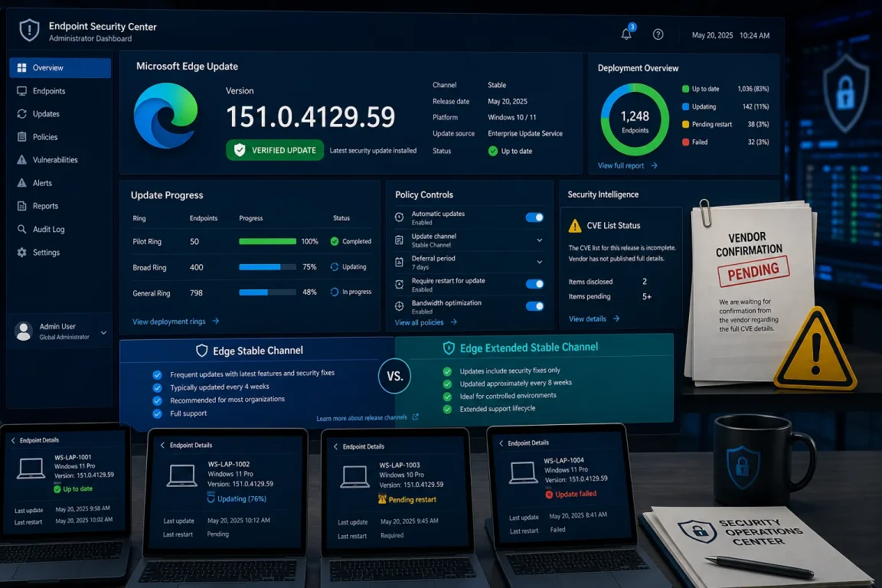882x588 pixels.
Task: Click the General Ring progress bar
Action: click(267, 292)
